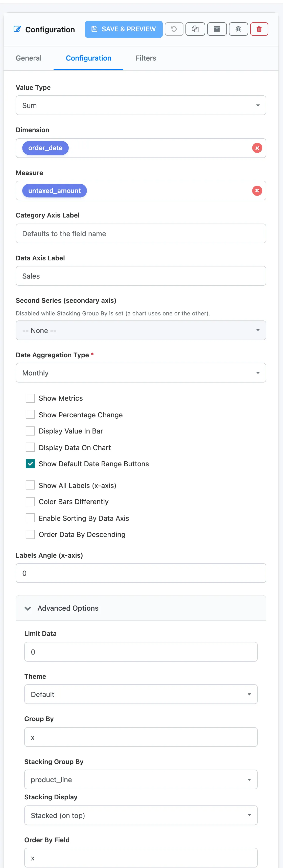This screenshot has height=868, width=283.
Task: Click the order_date dimension tag
Action: click(45, 148)
